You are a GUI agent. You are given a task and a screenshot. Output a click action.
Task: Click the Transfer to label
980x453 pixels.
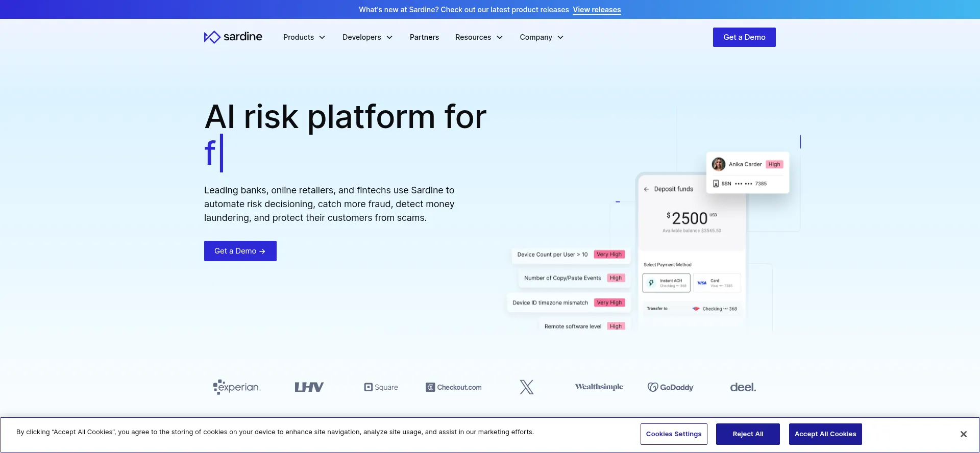(x=657, y=309)
